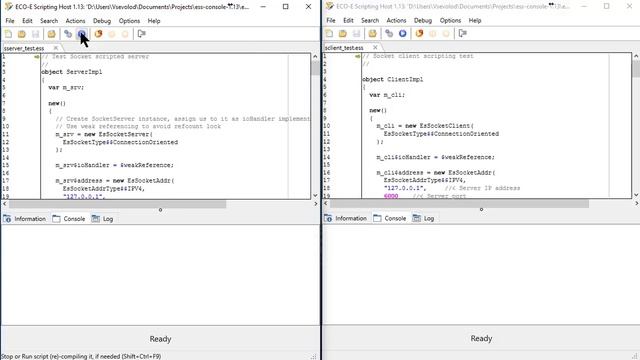Open Actions menu in client window
This screenshot has height=360, width=640.
396,20
